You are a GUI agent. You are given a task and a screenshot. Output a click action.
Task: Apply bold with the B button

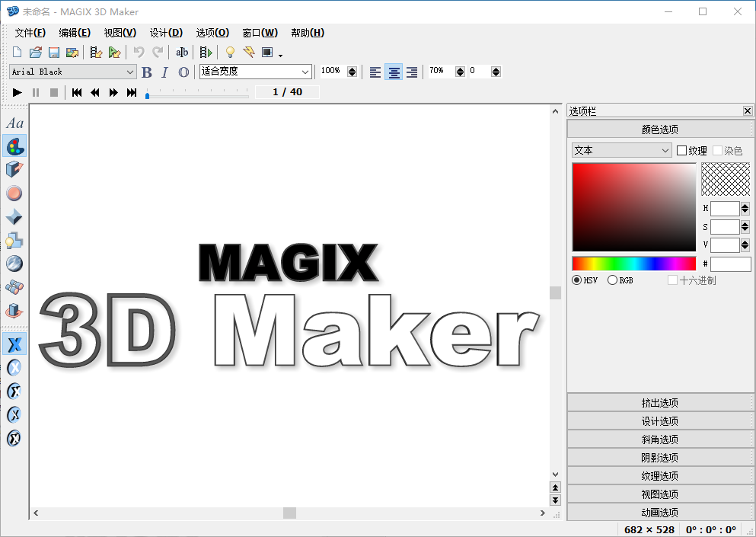pos(147,72)
